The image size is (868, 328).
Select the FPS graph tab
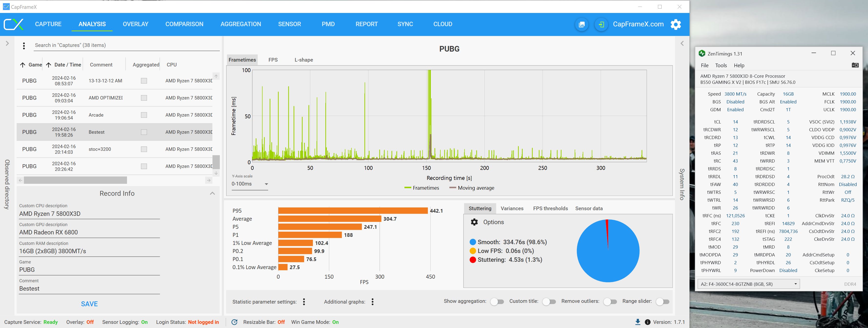point(273,60)
